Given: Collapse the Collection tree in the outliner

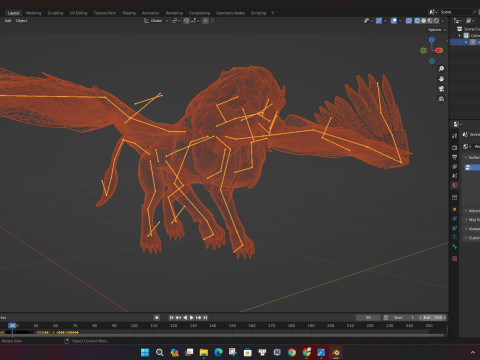Looking at the screenshot, I should click(460, 35).
